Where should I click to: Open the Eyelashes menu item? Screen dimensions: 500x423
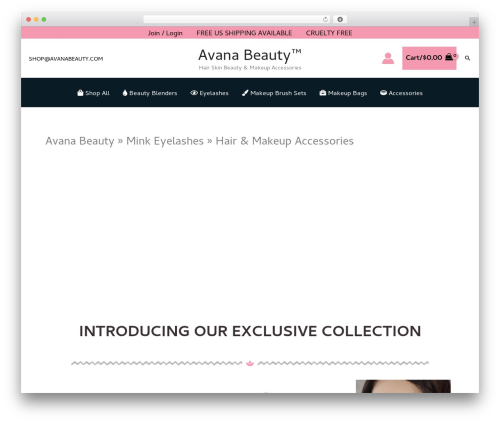point(209,93)
